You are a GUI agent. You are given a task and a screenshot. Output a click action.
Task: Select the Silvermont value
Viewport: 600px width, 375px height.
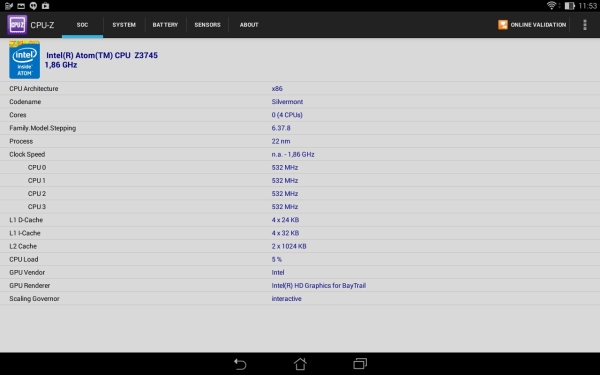(x=287, y=102)
